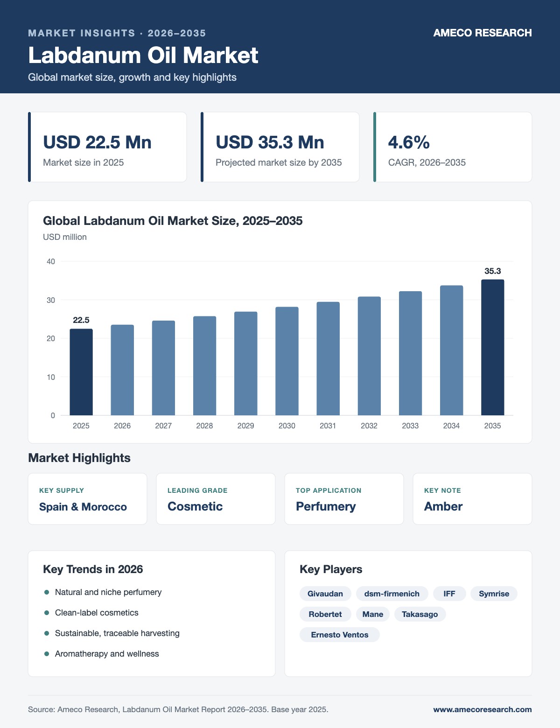Click 'Projected market size by 2035' label
The width and height of the screenshot is (560, 728).
coord(279,162)
